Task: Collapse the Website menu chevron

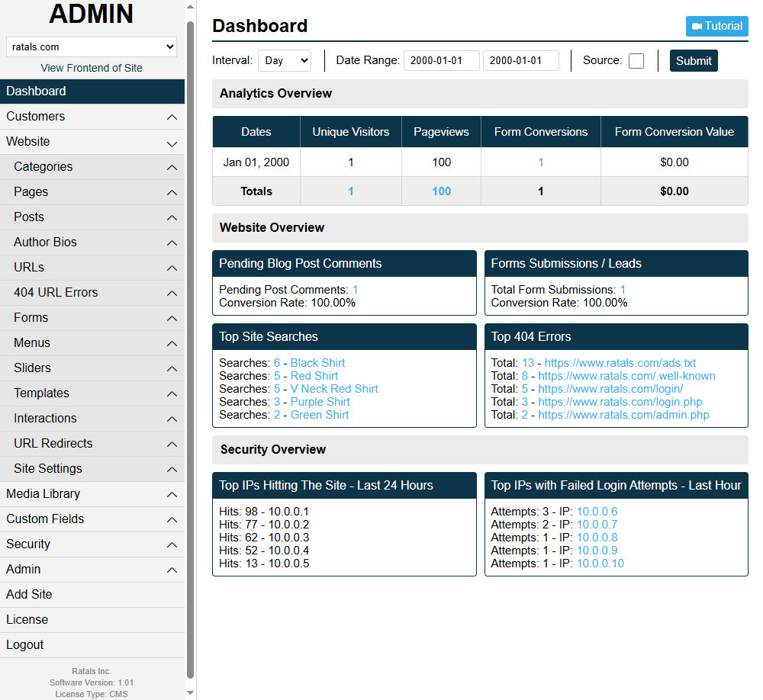Action: coord(172,143)
